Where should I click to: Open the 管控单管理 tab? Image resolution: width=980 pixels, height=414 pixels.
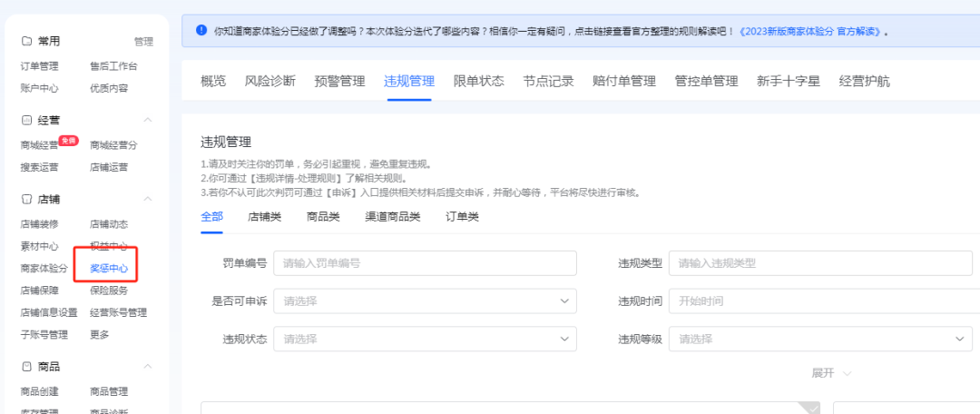click(x=706, y=82)
